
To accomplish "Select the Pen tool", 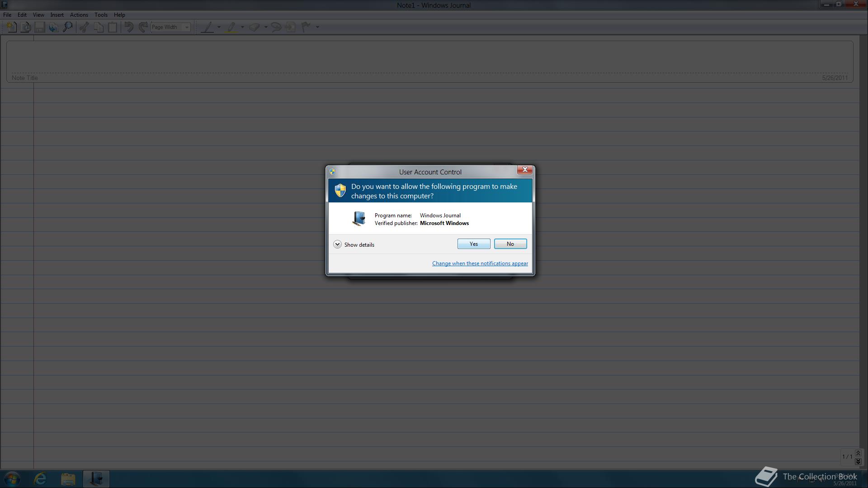I will click(207, 27).
